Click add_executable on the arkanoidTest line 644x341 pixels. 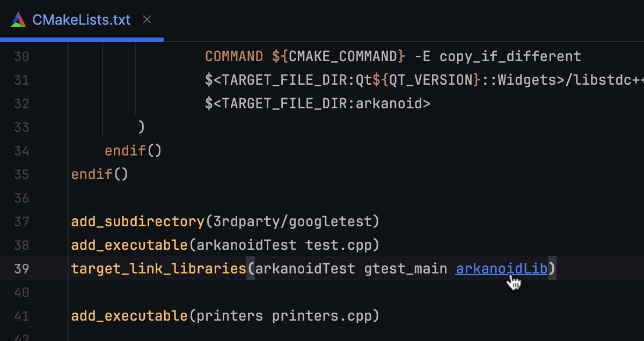(x=129, y=245)
